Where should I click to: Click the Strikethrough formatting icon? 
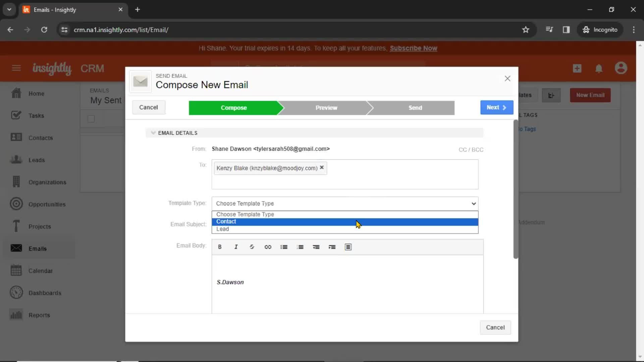tap(252, 247)
